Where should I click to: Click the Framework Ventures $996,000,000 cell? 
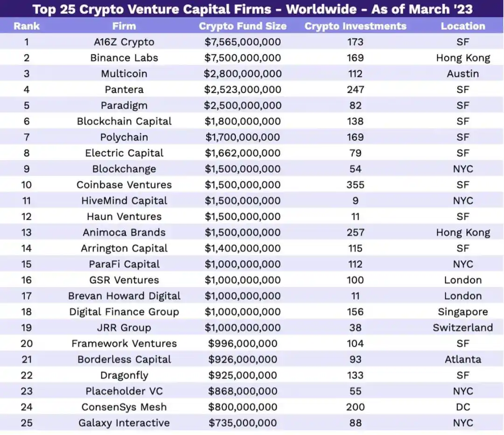click(243, 344)
